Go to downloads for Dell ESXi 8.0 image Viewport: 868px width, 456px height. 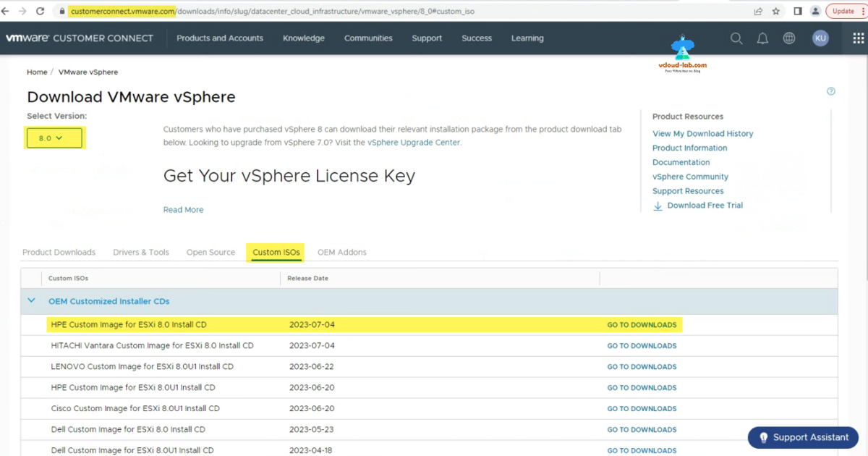click(x=642, y=430)
